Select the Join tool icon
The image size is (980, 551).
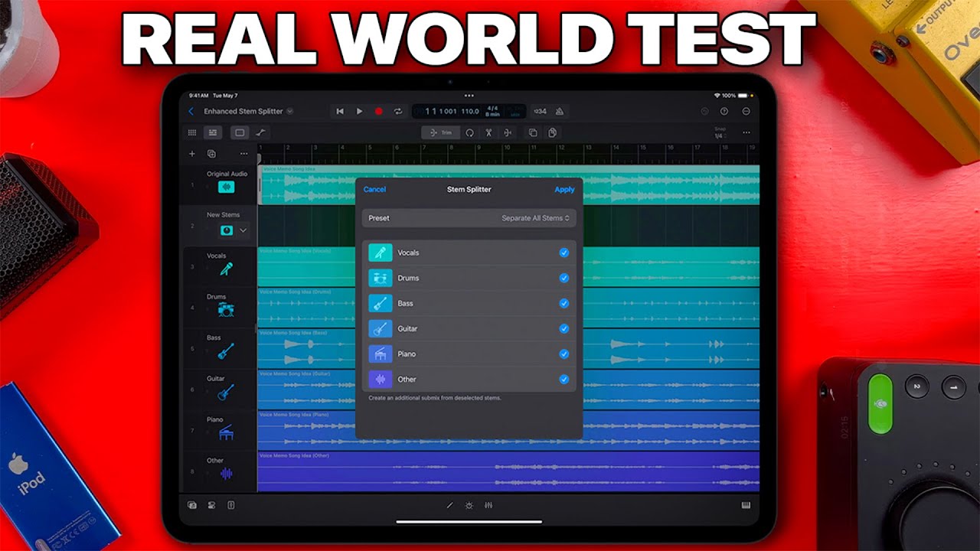507,132
